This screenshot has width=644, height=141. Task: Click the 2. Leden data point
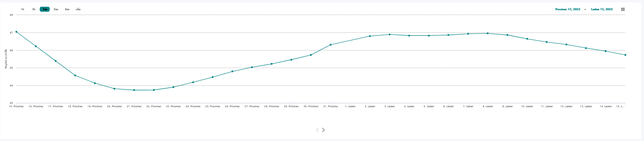(x=370, y=36)
